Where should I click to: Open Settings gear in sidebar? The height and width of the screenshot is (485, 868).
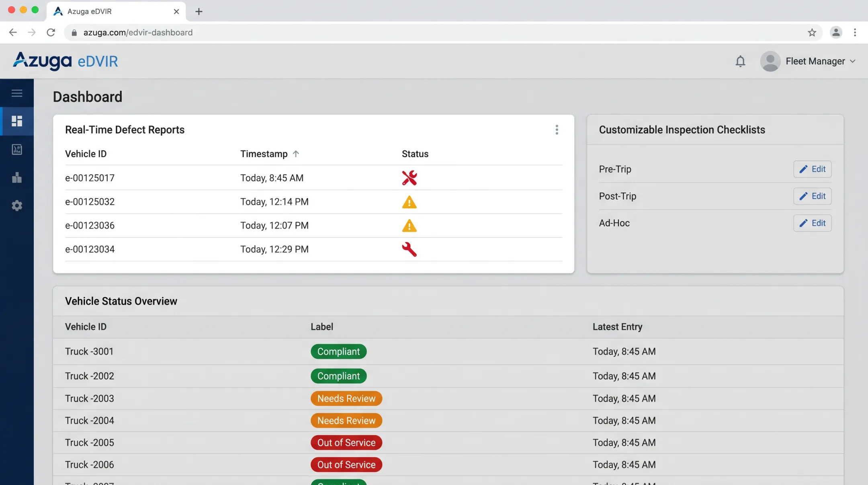(x=17, y=206)
